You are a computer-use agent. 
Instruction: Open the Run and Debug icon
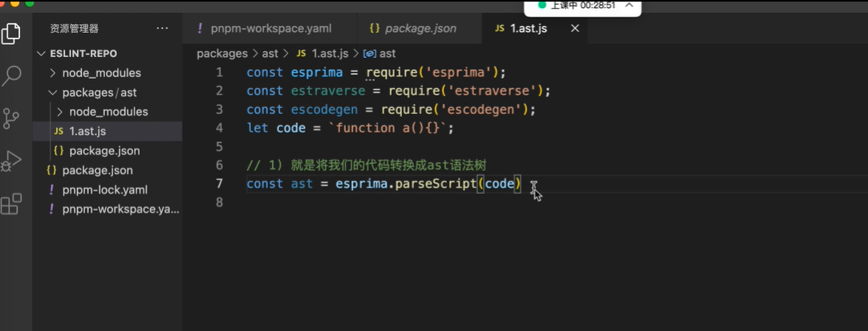coord(11,161)
